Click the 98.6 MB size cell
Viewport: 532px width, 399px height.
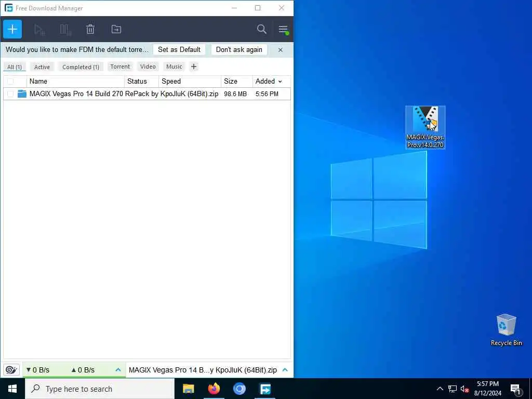235,94
